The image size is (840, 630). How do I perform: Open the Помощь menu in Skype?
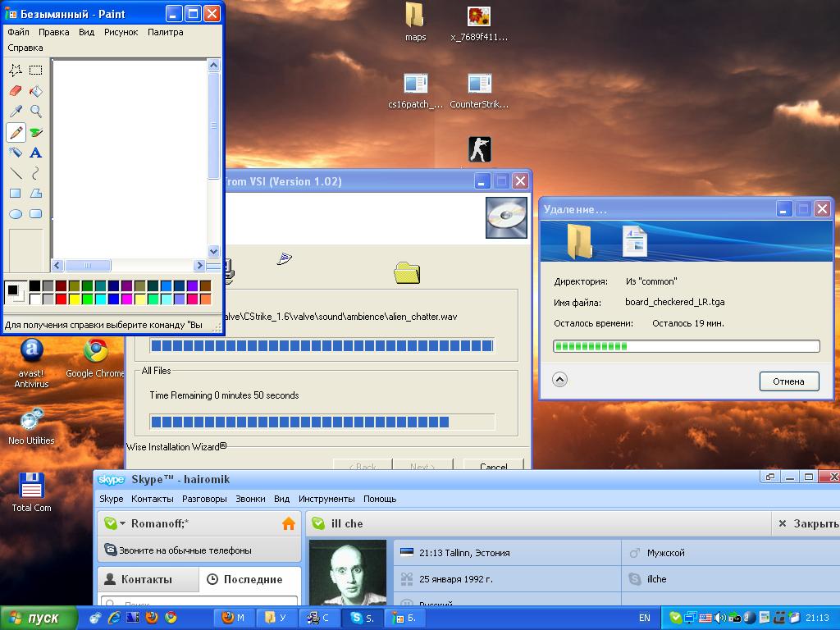tap(380, 499)
